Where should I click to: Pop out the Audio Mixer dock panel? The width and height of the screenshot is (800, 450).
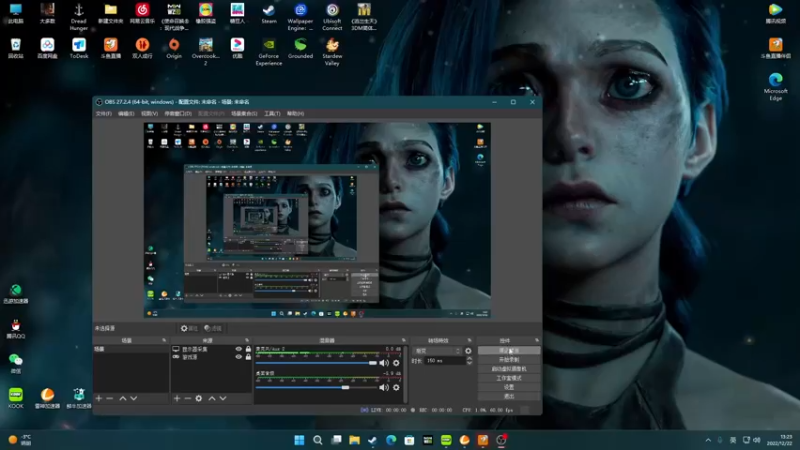(404, 340)
